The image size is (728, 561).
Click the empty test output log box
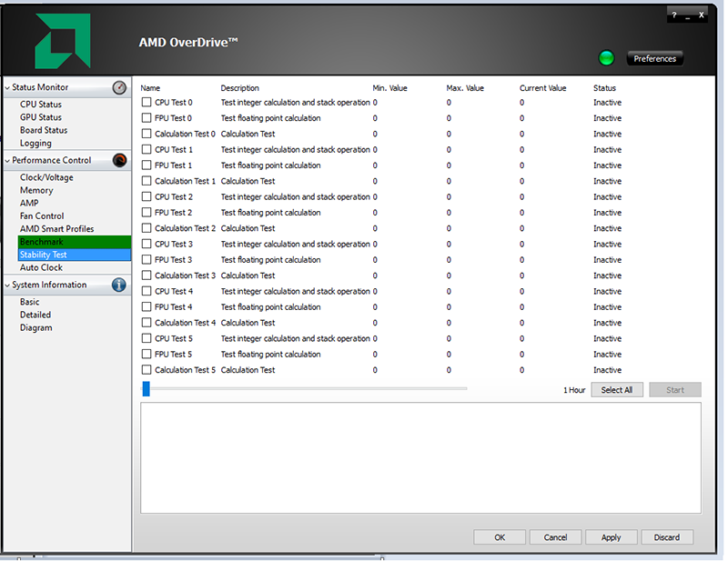pyautogui.click(x=420, y=458)
